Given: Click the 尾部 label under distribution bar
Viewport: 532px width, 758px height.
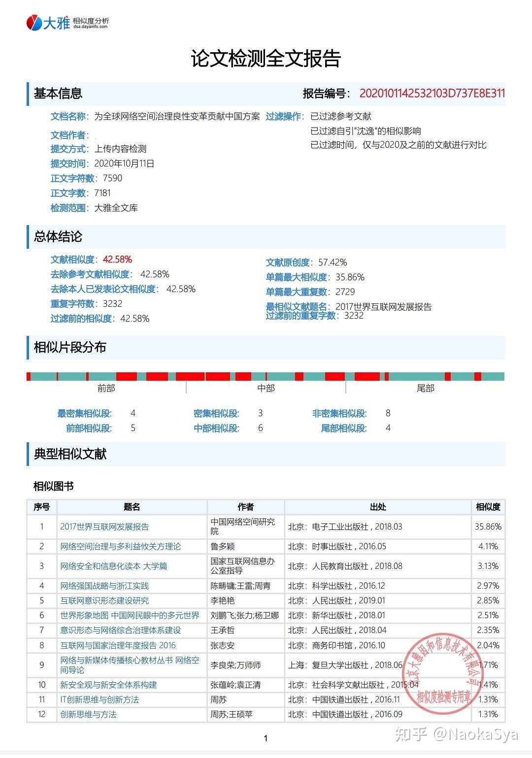Looking at the screenshot, I should point(426,388).
